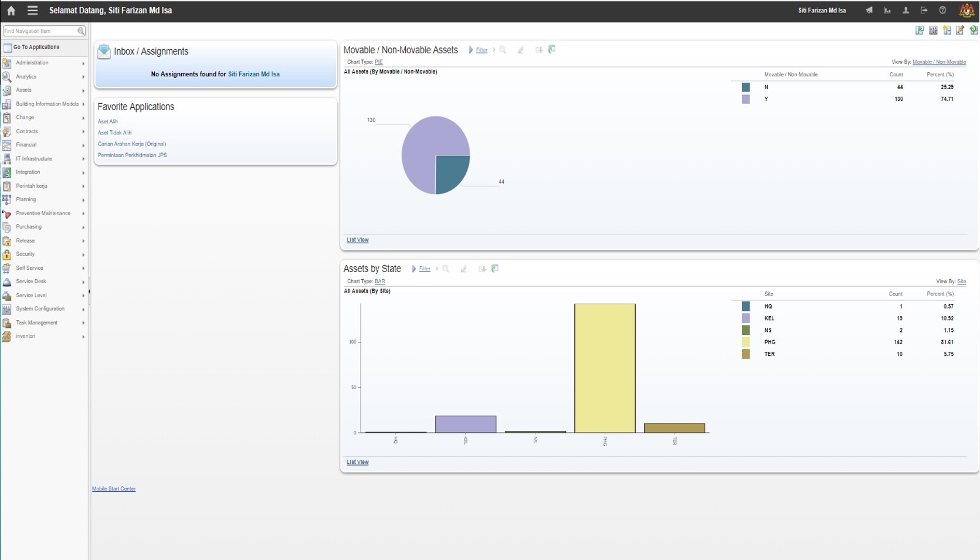Click the Mobile Start Center link
Screen dimensions: 980x560
click(x=114, y=489)
